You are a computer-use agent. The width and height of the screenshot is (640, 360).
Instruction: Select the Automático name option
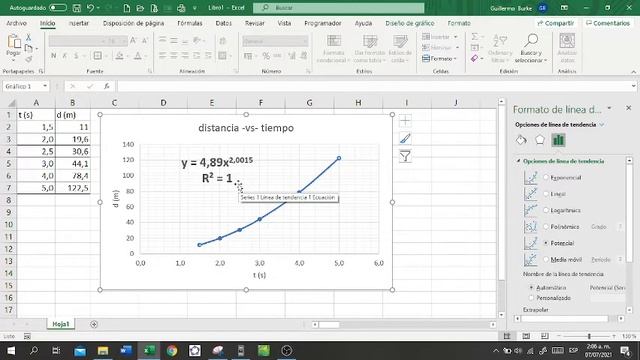531,288
